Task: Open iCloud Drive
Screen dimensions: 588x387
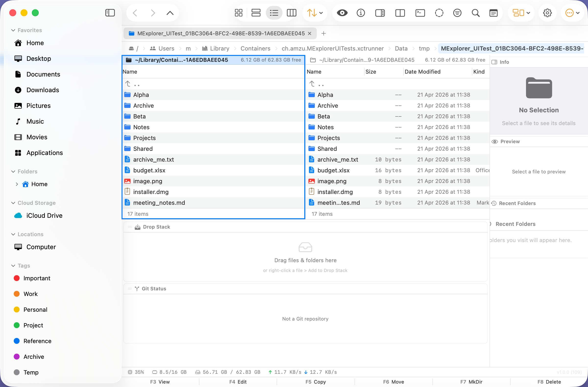Action: pos(63,216)
